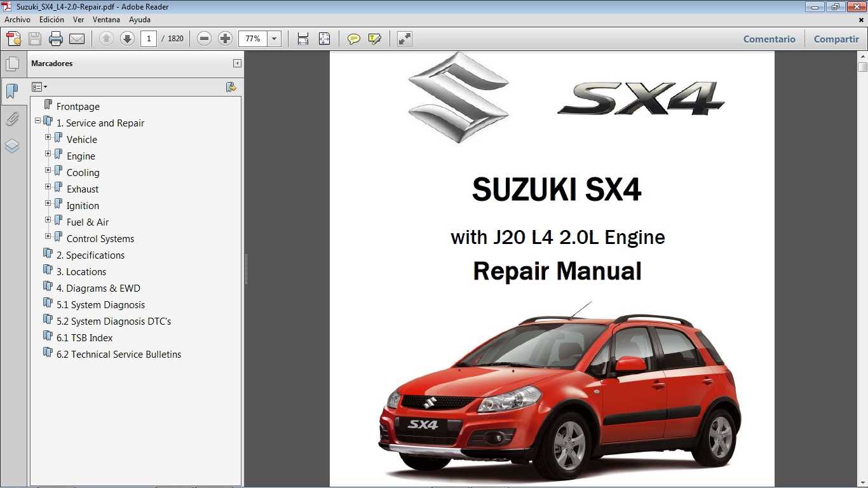Open the Archivo menu
The height and width of the screenshot is (488, 868).
(17, 20)
